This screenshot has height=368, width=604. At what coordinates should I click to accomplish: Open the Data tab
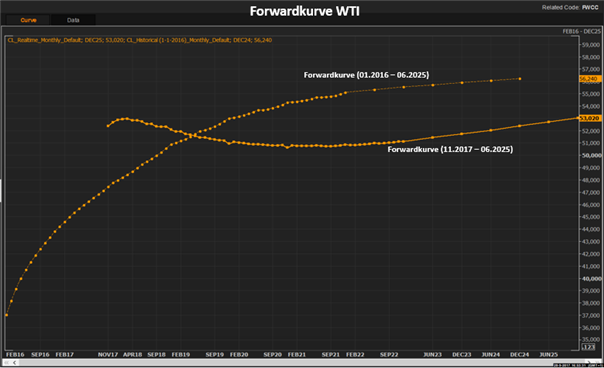coord(73,20)
